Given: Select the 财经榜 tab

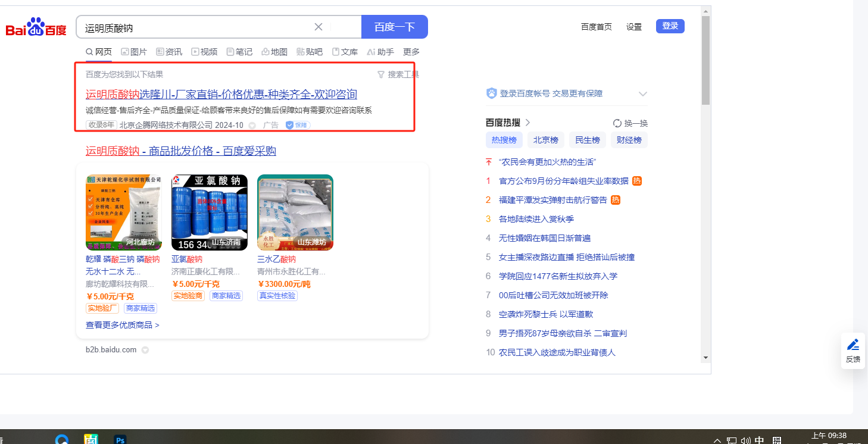Looking at the screenshot, I should pos(629,140).
